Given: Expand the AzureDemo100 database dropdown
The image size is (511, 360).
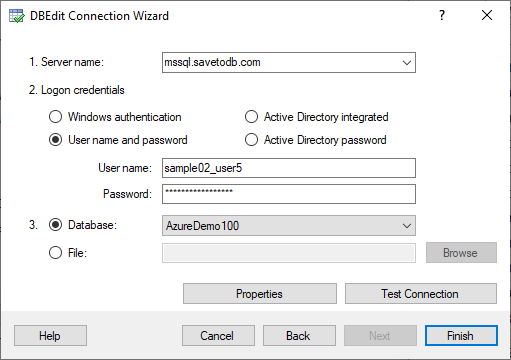Looking at the screenshot, I should [x=407, y=226].
